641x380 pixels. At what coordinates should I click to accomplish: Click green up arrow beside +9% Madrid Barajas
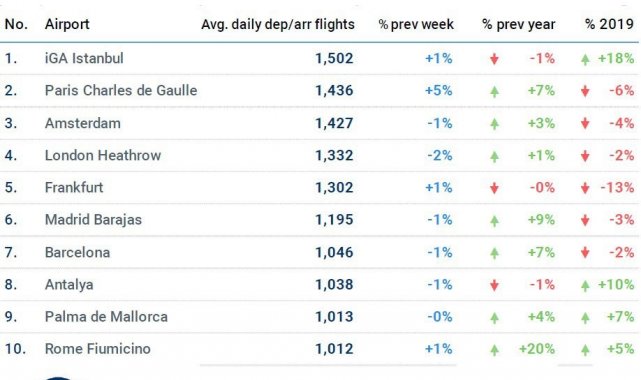tap(495, 221)
